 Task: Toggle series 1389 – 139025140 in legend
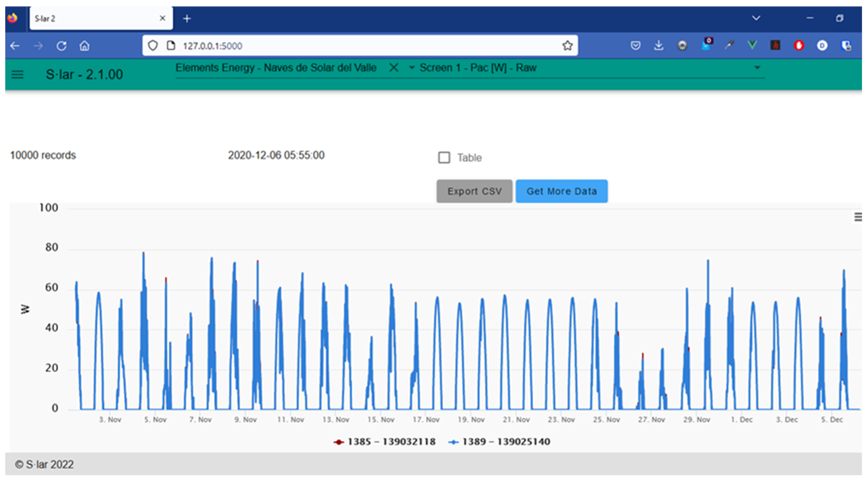[x=499, y=442]
